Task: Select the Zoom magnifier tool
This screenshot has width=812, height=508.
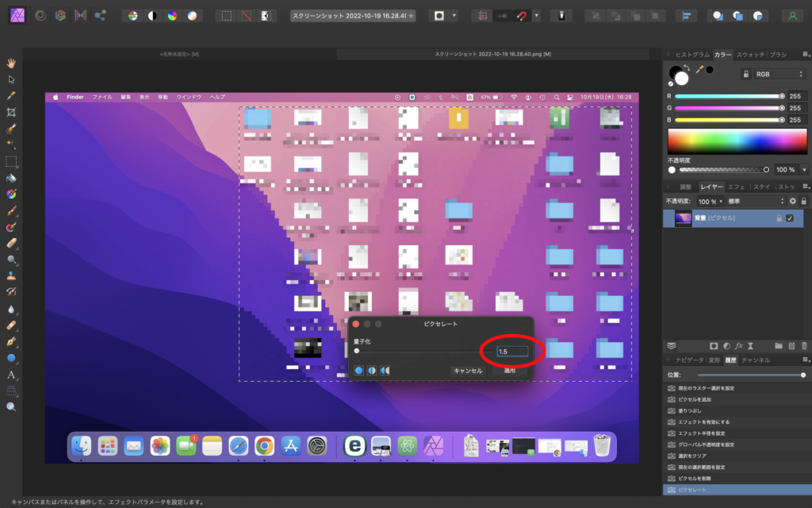Action: tap(11, 406)
